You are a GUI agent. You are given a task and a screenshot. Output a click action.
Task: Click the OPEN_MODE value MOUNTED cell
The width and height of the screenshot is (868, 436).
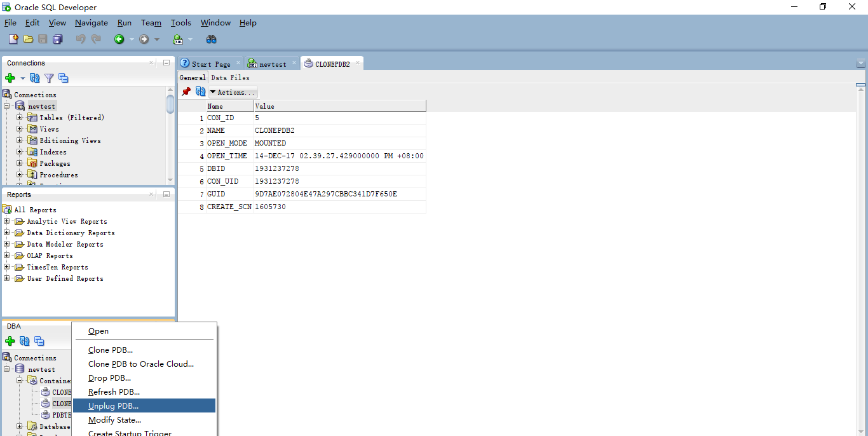point(340,143)
